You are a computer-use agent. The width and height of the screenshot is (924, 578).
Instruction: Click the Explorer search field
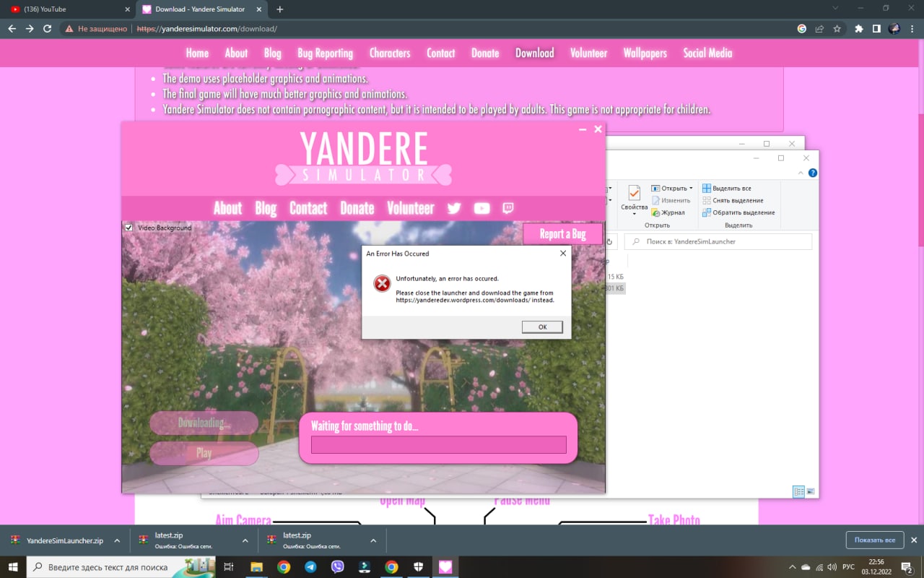point(718,242)
